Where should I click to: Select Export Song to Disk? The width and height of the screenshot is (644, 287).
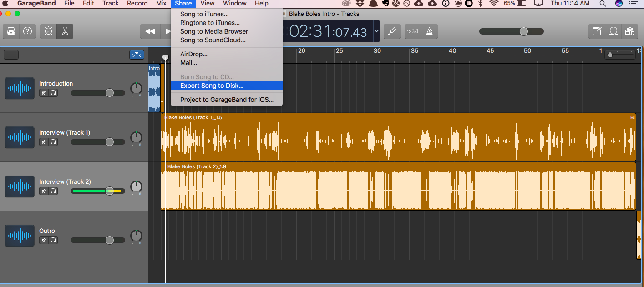click(227, 86)
